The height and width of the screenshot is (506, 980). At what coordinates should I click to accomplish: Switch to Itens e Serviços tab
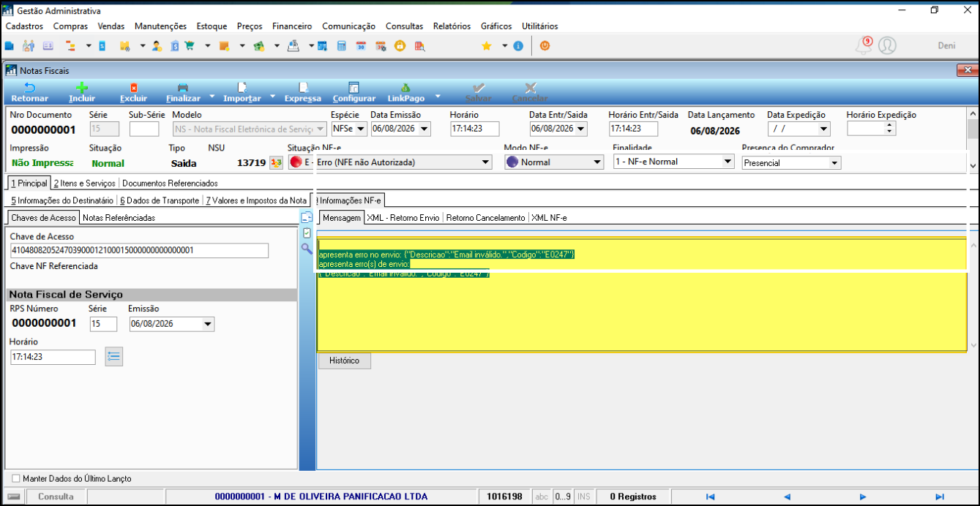(85, 183)
